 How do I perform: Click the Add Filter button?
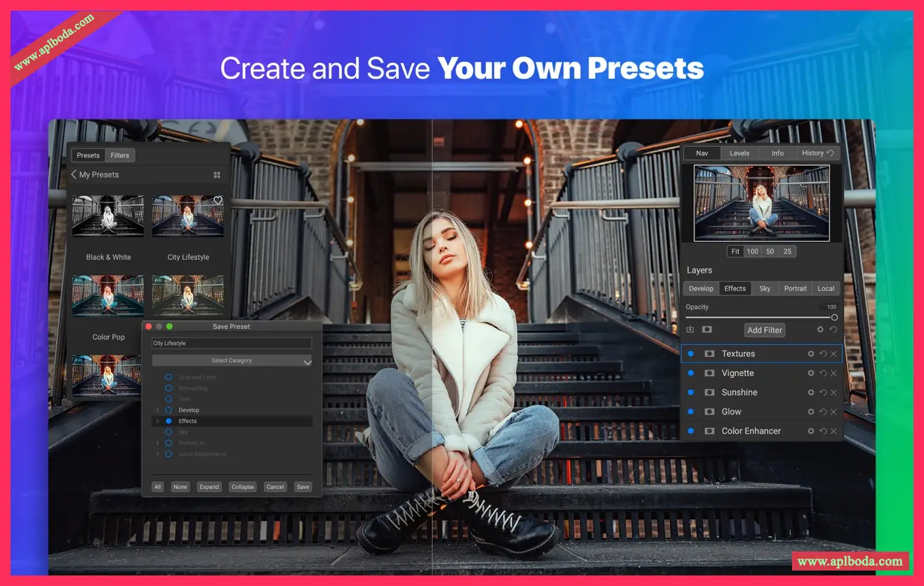click(764, 330)
